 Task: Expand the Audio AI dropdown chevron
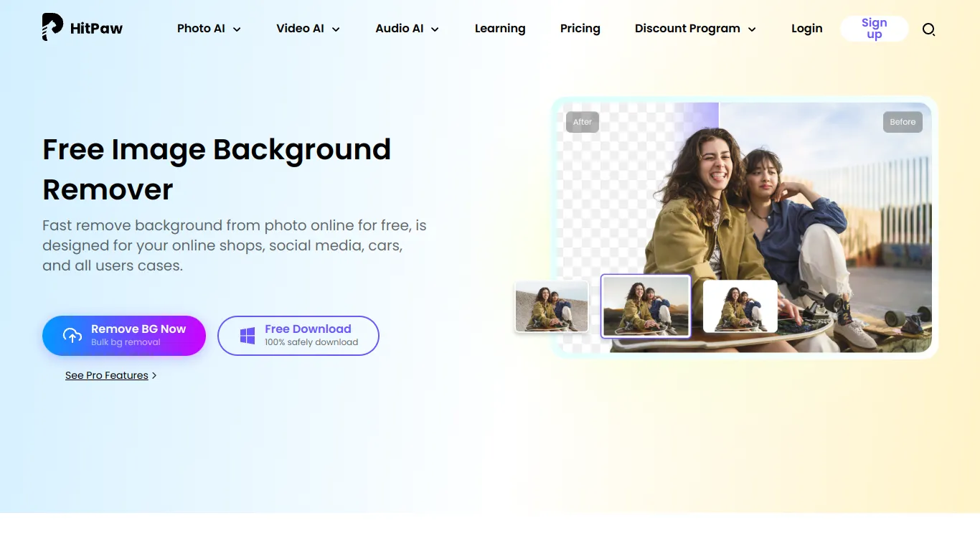click(435, 29)
